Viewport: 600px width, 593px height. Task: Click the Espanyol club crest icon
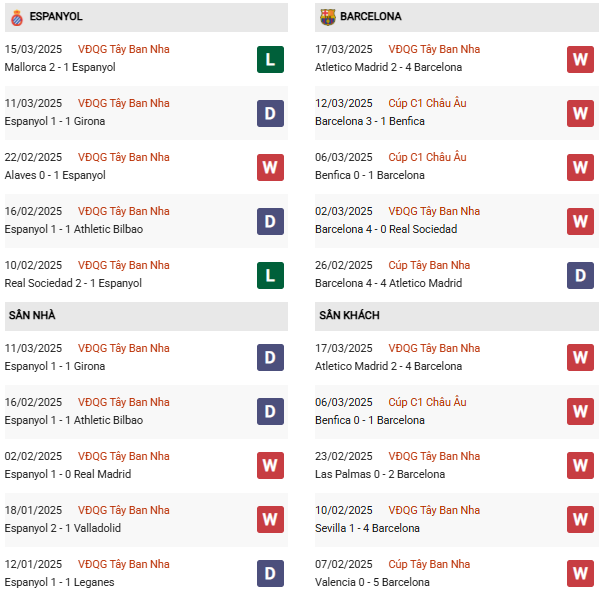pyautogui.click(x=16, y=17)
